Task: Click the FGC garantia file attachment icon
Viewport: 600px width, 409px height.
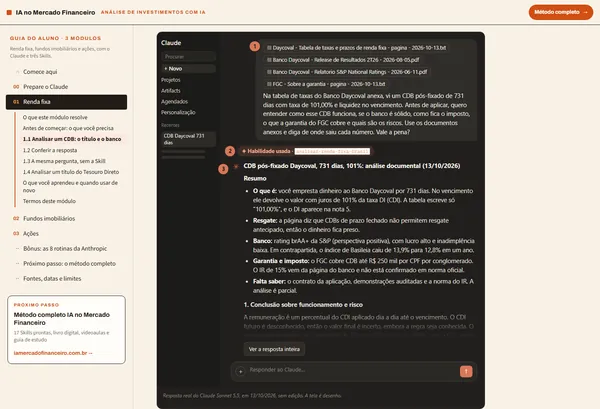Action: click(x=269, y=84)
